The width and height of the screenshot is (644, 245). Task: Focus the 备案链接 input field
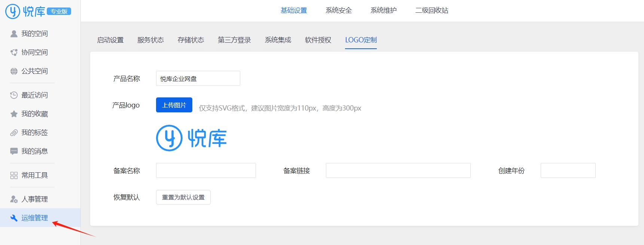(398, 170)
